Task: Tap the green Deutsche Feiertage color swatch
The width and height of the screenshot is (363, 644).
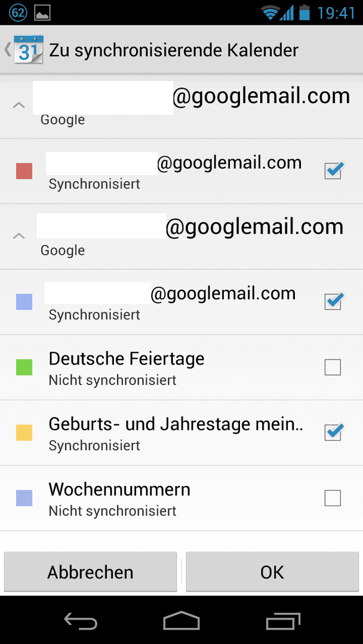Action: coord(24,367)
